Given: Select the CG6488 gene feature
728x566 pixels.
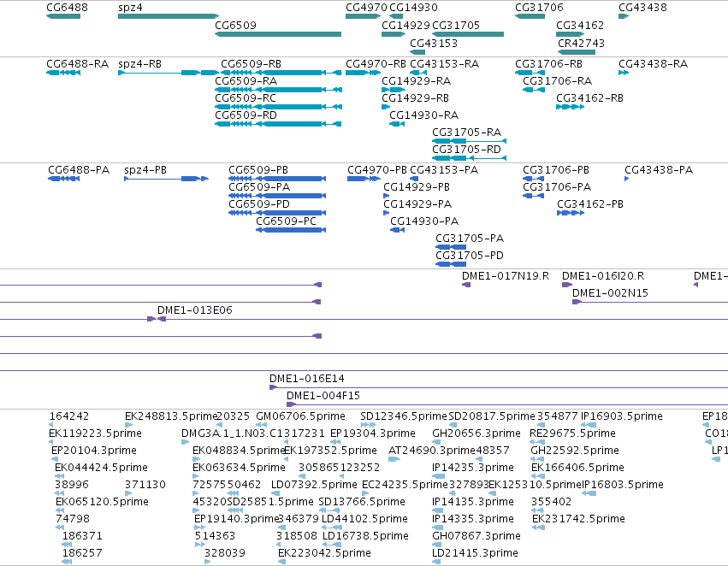Looking at the screenshot, I should coord(63,16).
